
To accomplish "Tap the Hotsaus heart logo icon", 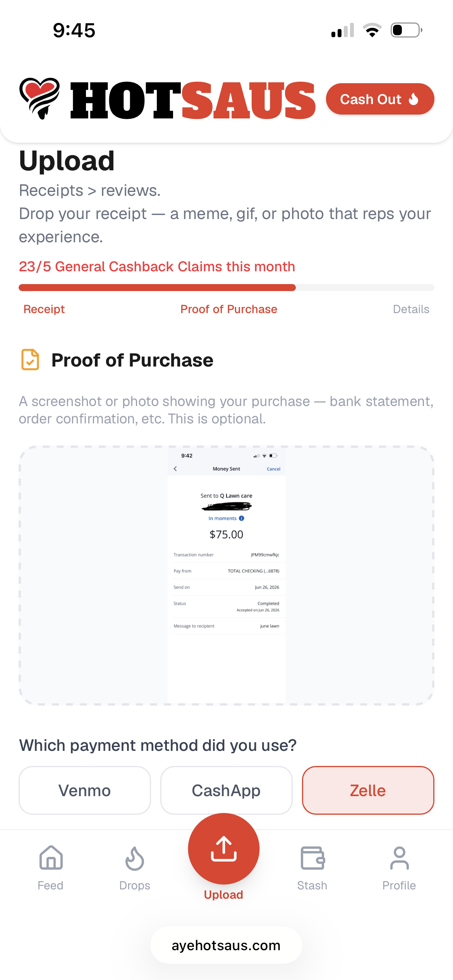I will click(x=39, y=99).
